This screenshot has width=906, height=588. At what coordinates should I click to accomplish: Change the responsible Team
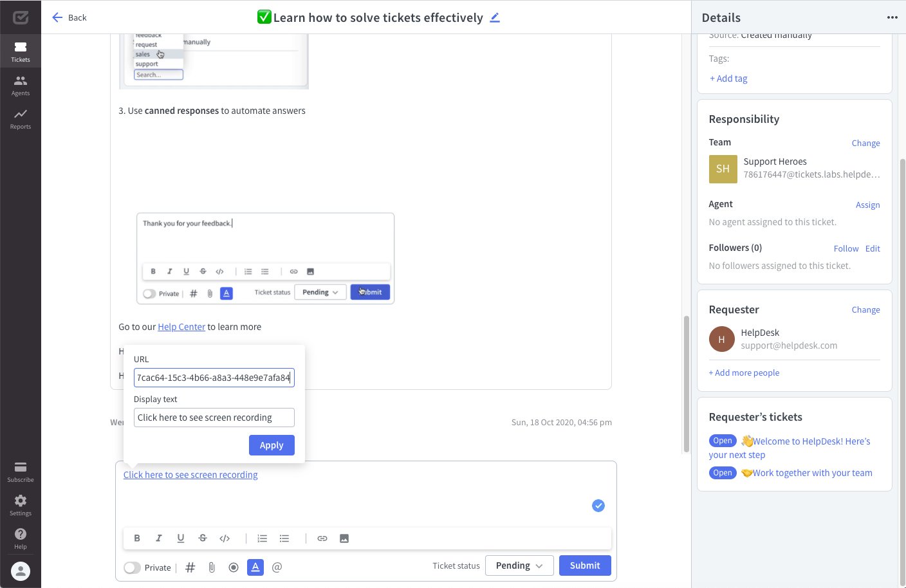point(865,143)
